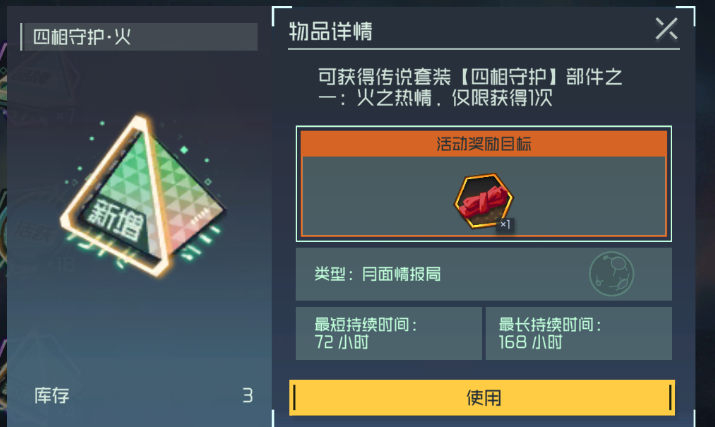Screen dimensions: 715x427
Task: Click the item description text about 四相守护
Action: click(470, 87)
